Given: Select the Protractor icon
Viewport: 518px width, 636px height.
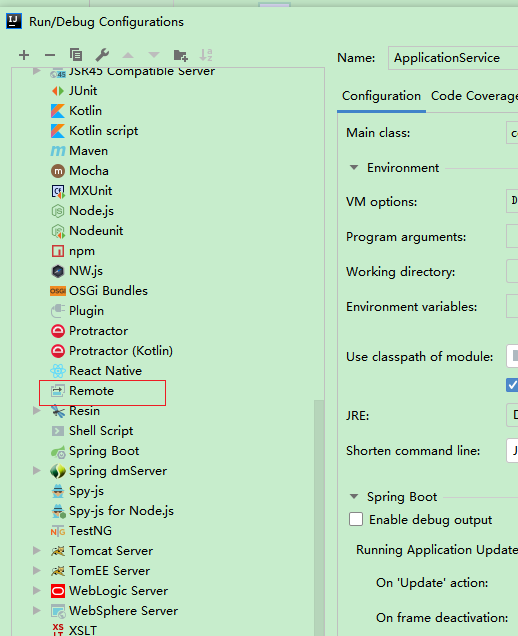Looking at the screenshot, I should pyautogui.click(x=58, y=331).
